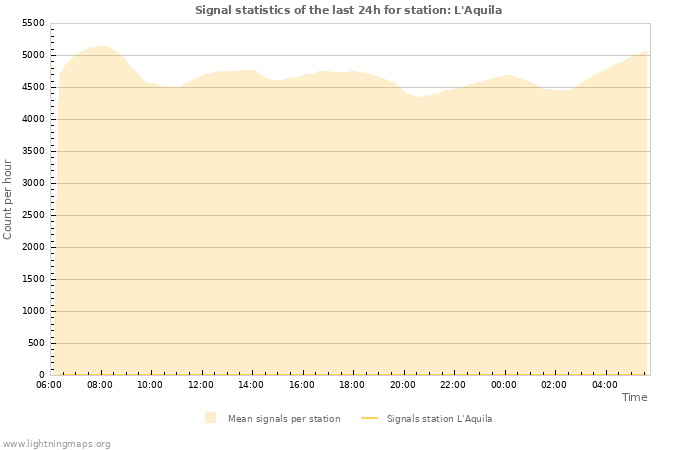Select the 08:00 time tick label
700x450 pixels.
tap(100, 384)
